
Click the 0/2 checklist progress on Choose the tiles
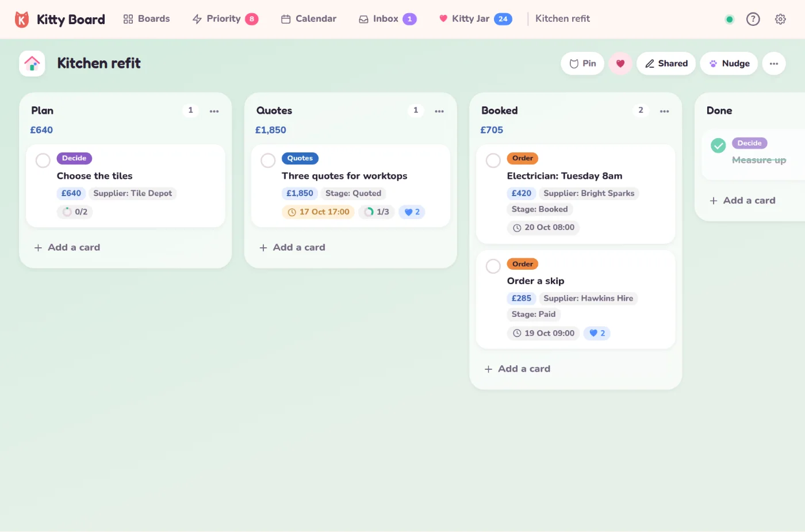pyautogui.click(x=75, y=212)
